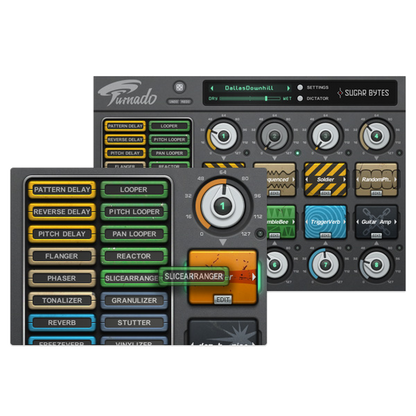Select the TriggerVerb effect pad
The image size is (416, 416).
(x=325, y=222)
